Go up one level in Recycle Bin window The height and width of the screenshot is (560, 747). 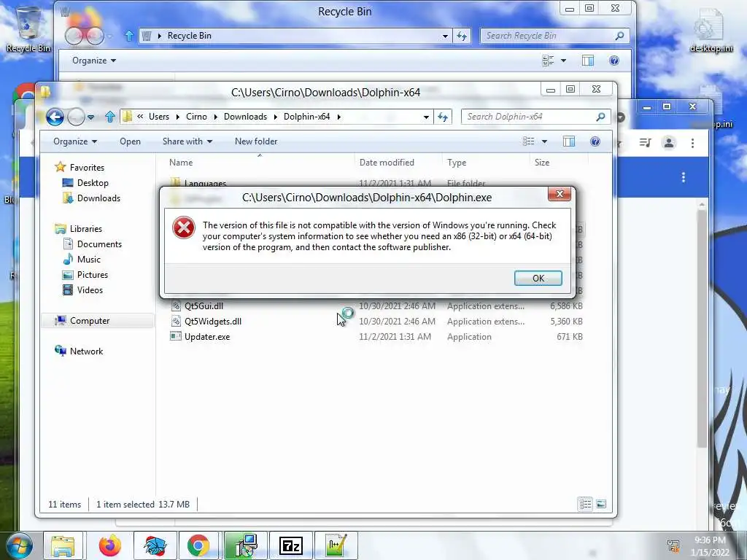point(128,36)
